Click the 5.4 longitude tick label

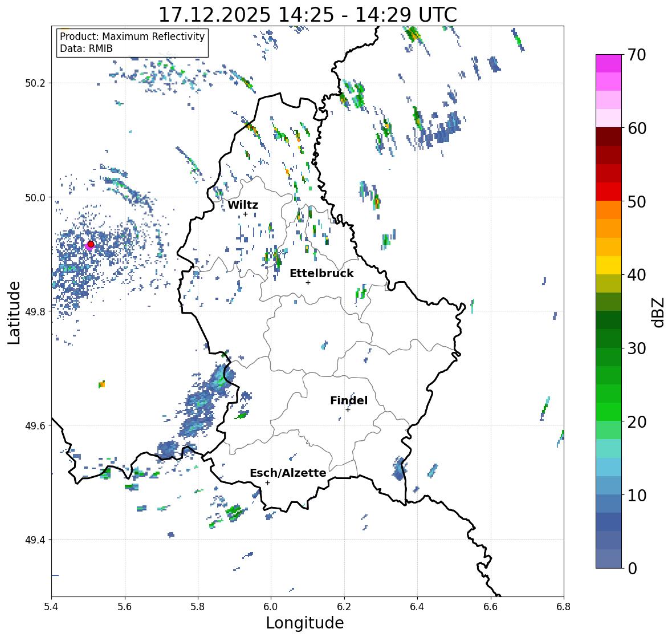pyautogui.click(x=51, y=606)
